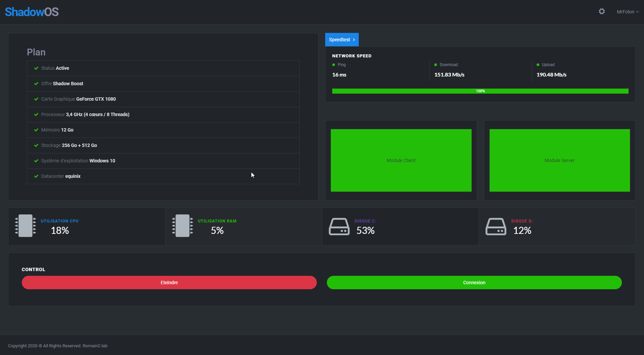This screenshot has height=355, width=644.
Task: Click the green Ping status dot
Action: point(334,65)
